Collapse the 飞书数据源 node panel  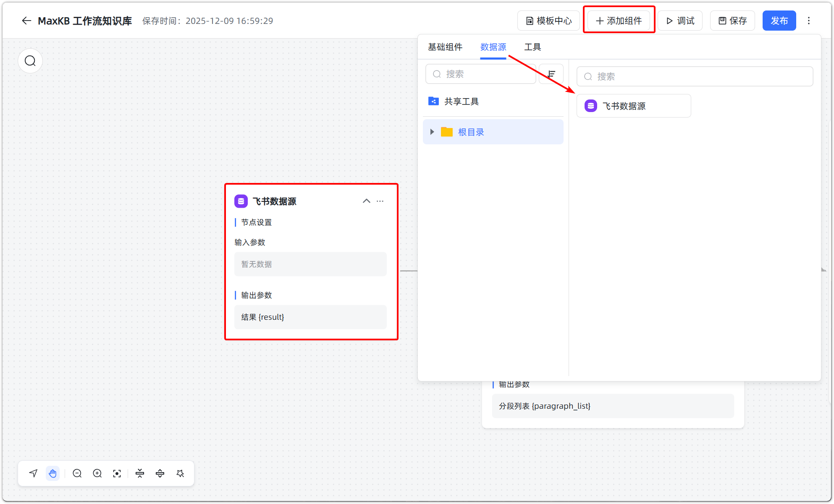tap(366, 201)
